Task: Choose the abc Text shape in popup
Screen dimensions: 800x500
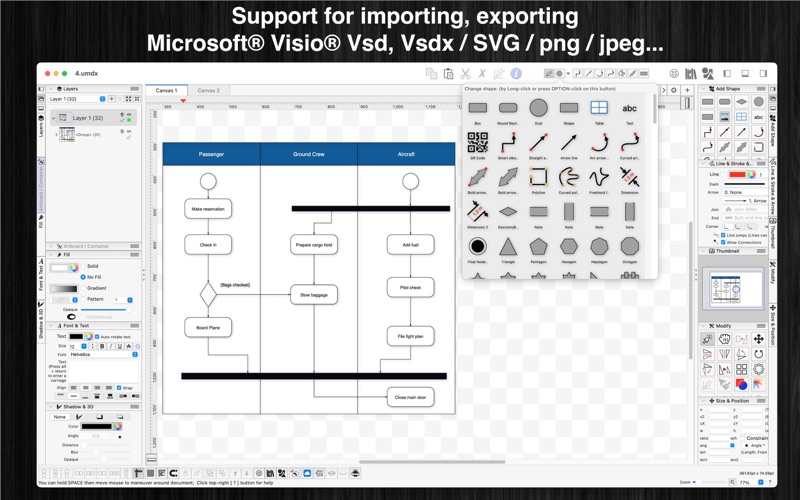Action: point(630,108)
